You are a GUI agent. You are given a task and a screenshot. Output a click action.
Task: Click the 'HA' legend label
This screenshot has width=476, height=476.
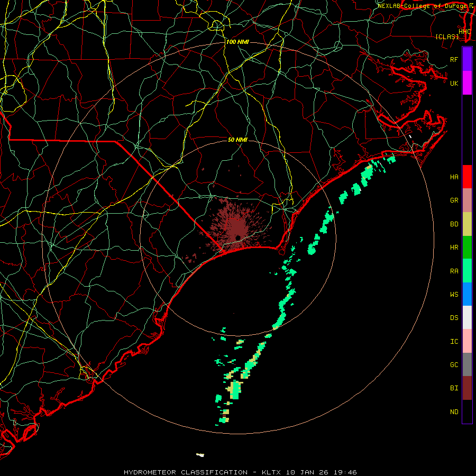(x=454, y=177)
